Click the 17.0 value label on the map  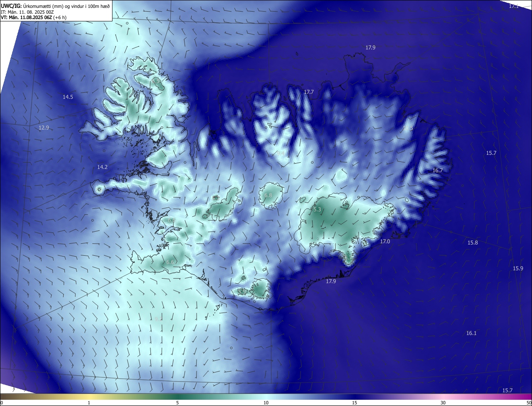385,241
